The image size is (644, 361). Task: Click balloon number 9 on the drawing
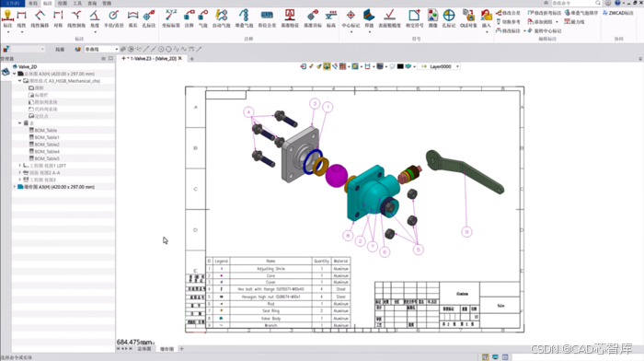(x=466, y=232)
